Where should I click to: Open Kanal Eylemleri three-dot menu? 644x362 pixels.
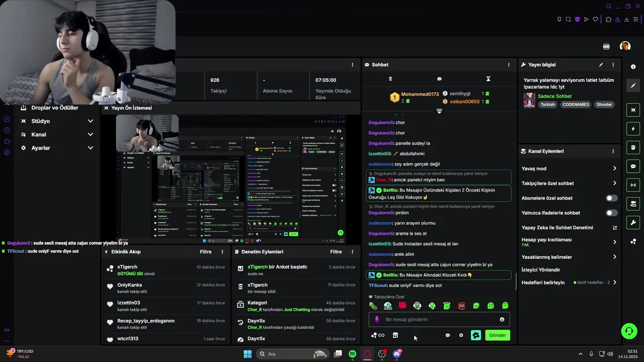coord(613,151)
